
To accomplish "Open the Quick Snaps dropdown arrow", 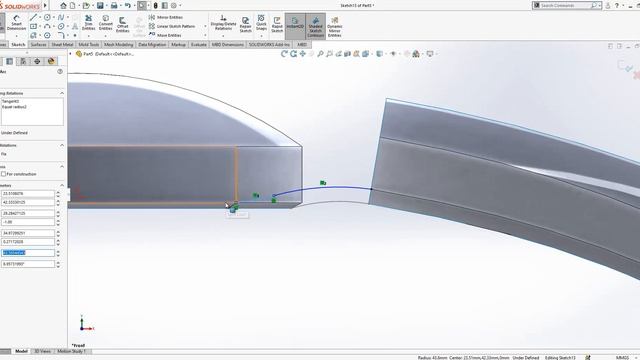I will [261, 36].
